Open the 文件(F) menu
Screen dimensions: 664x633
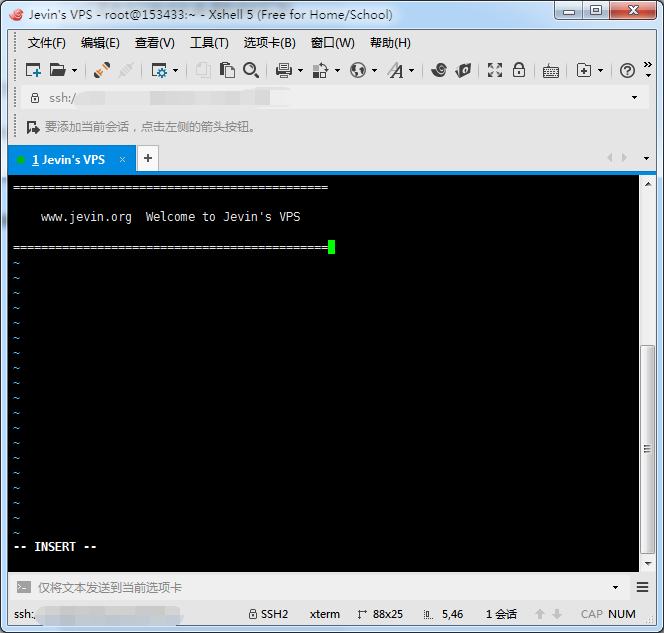47,43
